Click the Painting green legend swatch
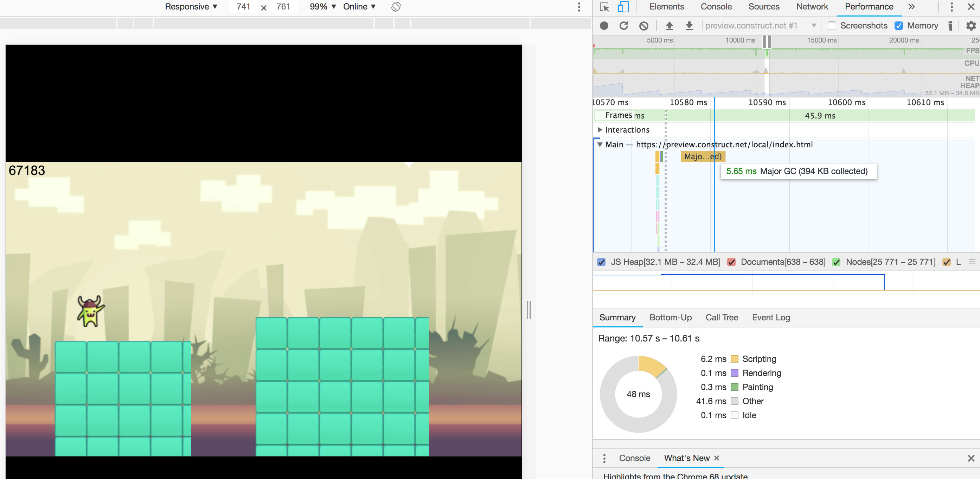Viewport: 980px width, 479px height. (734, 387)
